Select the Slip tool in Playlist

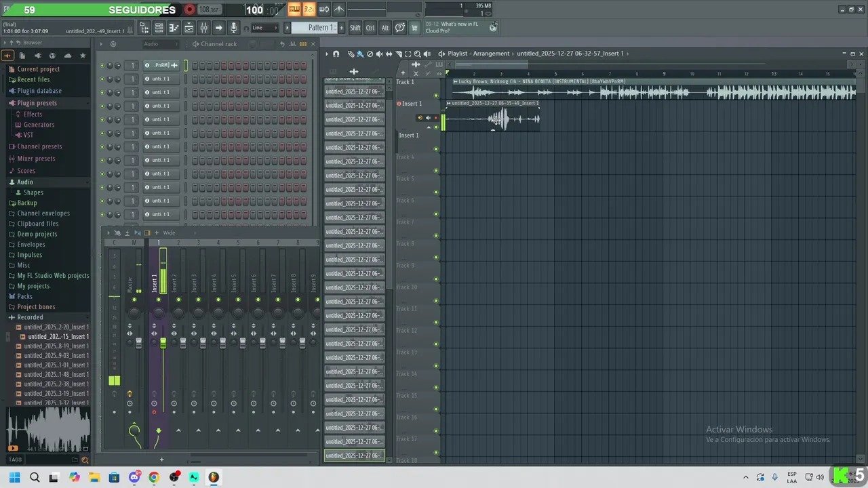[x=389, y=54]
